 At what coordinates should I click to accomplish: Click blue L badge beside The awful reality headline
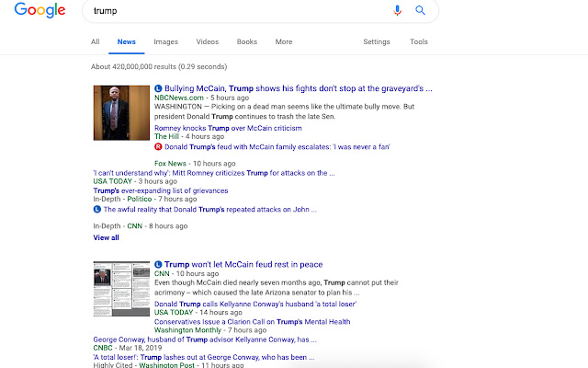click(x=97, y=209)
